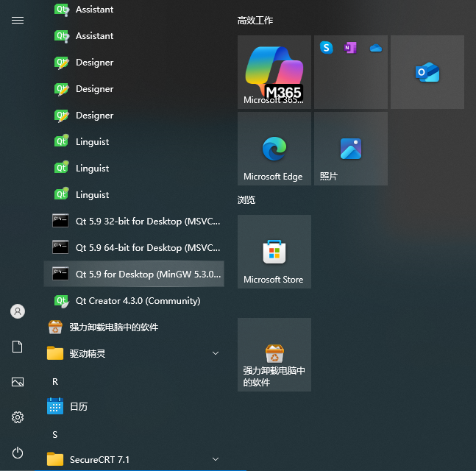This screenshot has height=471, width=476.
Task: Launch Qt 5.9 for Desktop (MinGW 5.3.0) prompt
Action: (134, 274)
